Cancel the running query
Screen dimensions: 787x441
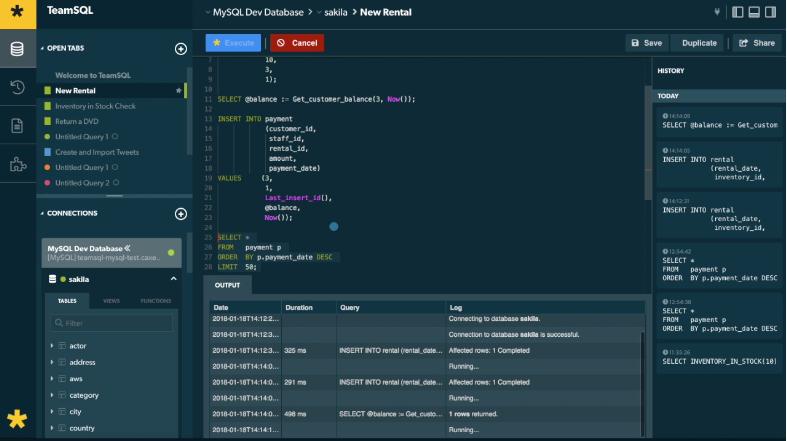coord(297,43)
